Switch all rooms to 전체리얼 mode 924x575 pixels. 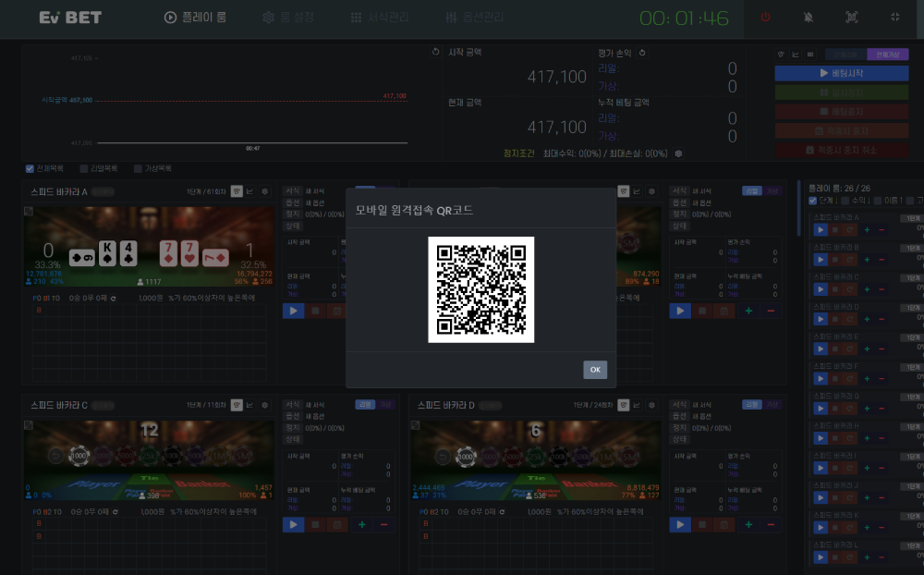tap(845, 55)
